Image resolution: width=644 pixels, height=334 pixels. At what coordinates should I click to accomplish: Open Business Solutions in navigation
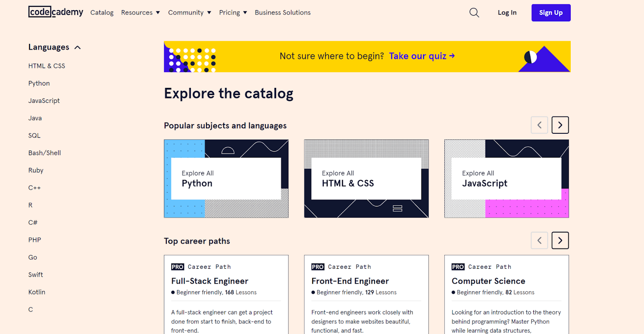click(283, 12)
